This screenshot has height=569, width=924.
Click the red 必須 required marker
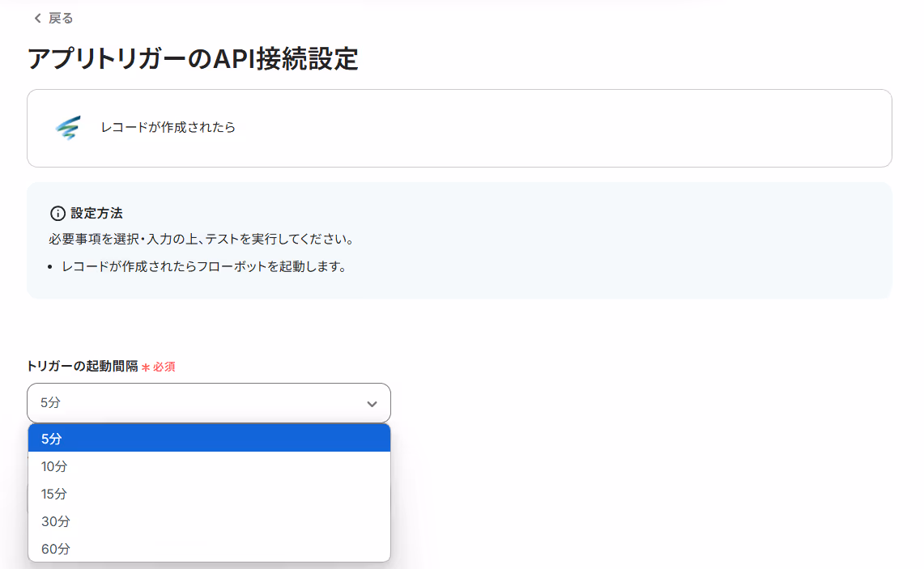159,367
